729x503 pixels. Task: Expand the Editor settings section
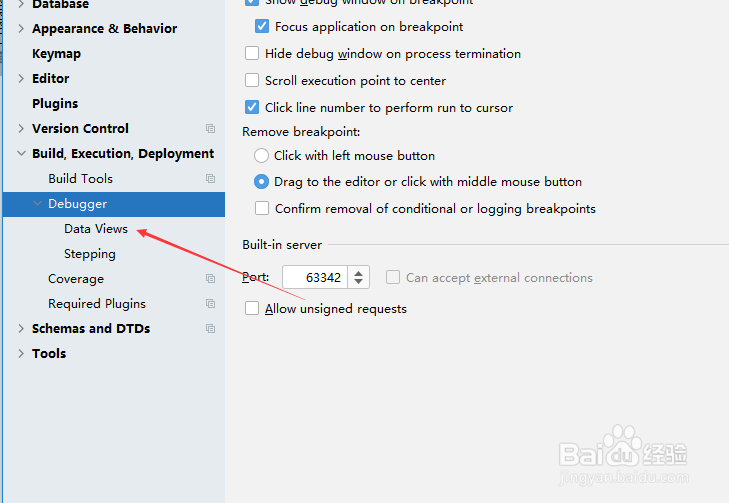[21, 78]
